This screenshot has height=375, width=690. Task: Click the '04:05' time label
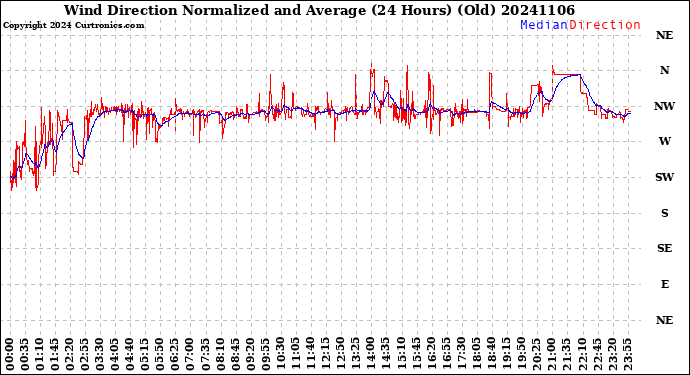tap(115, 354)
